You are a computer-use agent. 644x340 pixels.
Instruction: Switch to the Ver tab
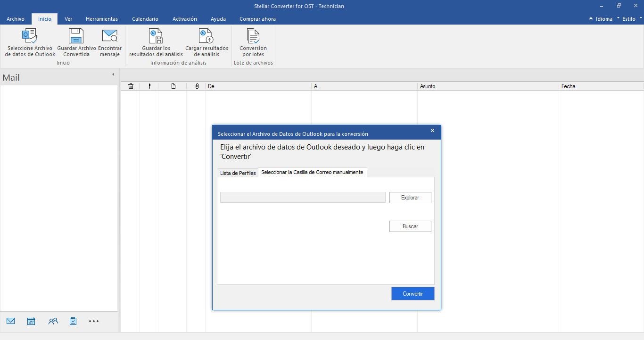tap(68, 19)
